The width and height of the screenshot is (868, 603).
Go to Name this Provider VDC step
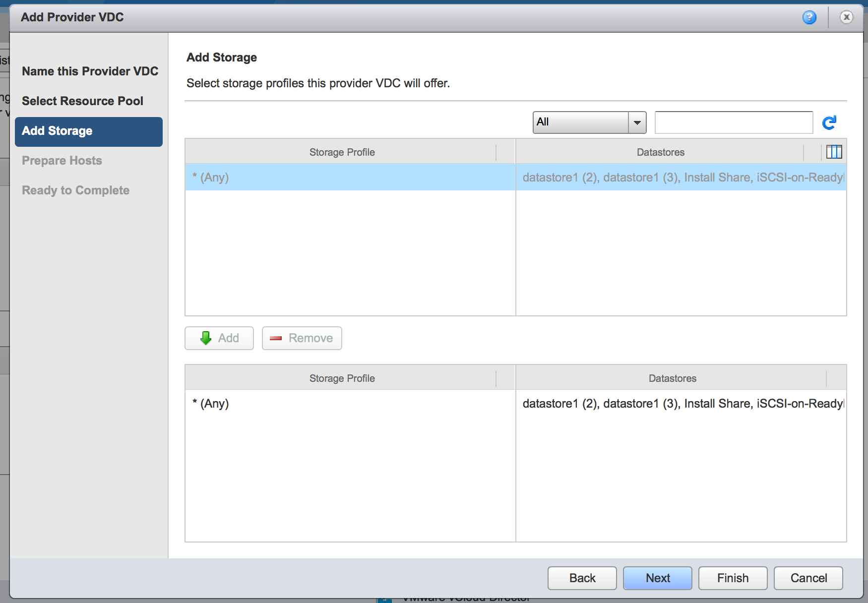90,71
